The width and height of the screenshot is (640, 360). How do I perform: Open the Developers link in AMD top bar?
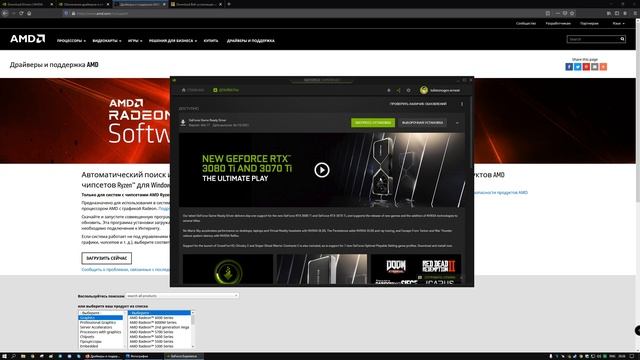[x=558, y=23]
